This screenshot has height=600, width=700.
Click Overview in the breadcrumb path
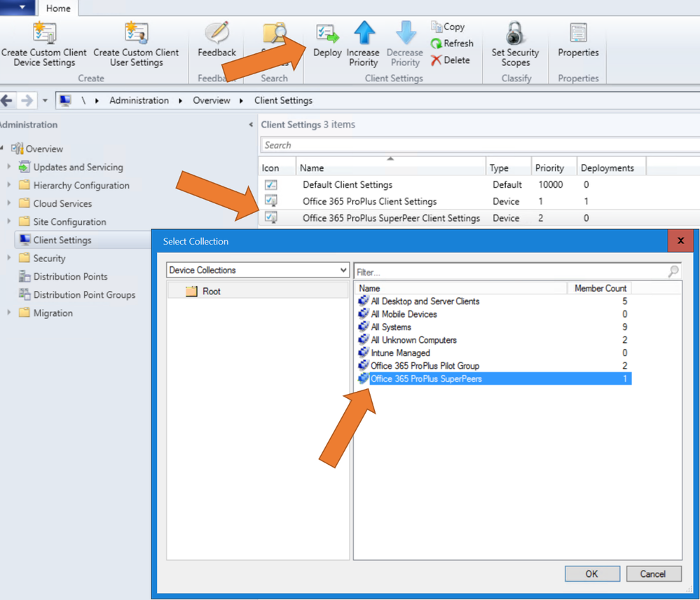tap(212, 100)
